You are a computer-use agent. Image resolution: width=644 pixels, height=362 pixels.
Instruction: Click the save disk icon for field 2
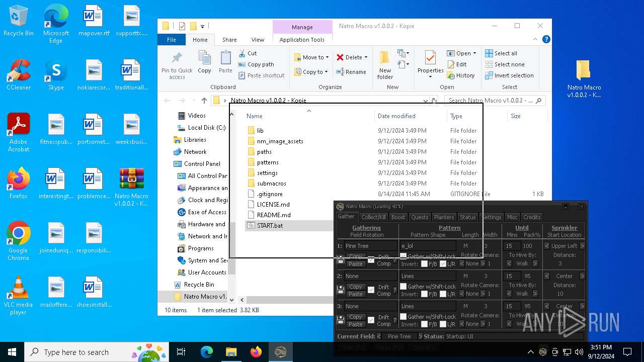(x=341, y=290)
